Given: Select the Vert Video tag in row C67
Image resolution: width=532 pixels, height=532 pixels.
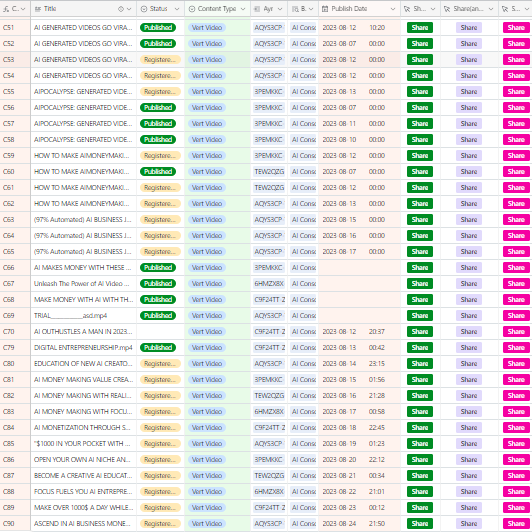Looking at the screenshot, I should coord(207,284).
